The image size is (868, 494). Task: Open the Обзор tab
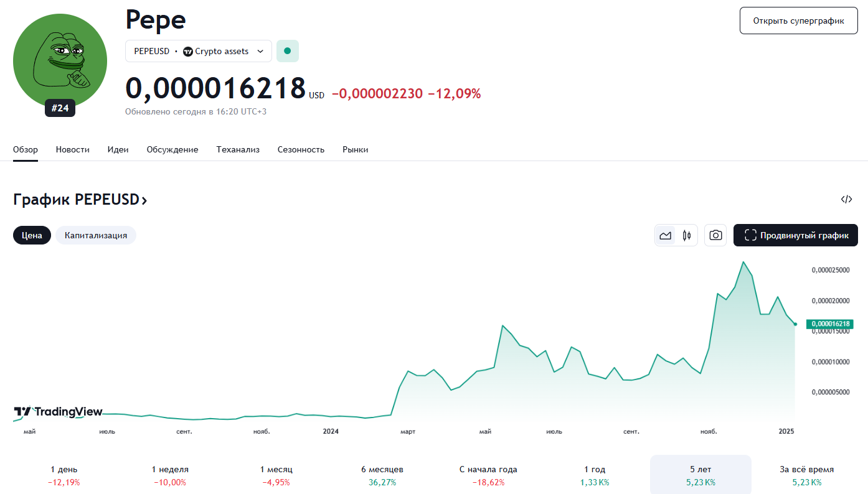point(26,149)
